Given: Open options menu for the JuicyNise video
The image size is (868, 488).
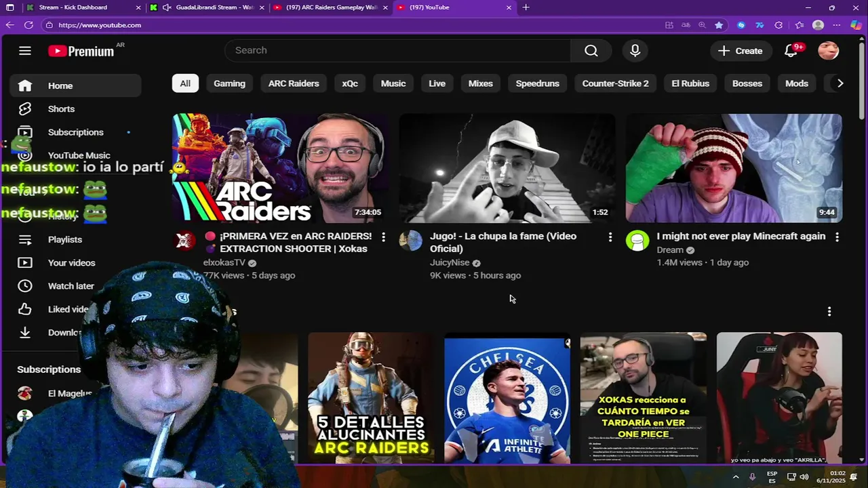Looking at the screenshot, I should [x=610, y=237].
